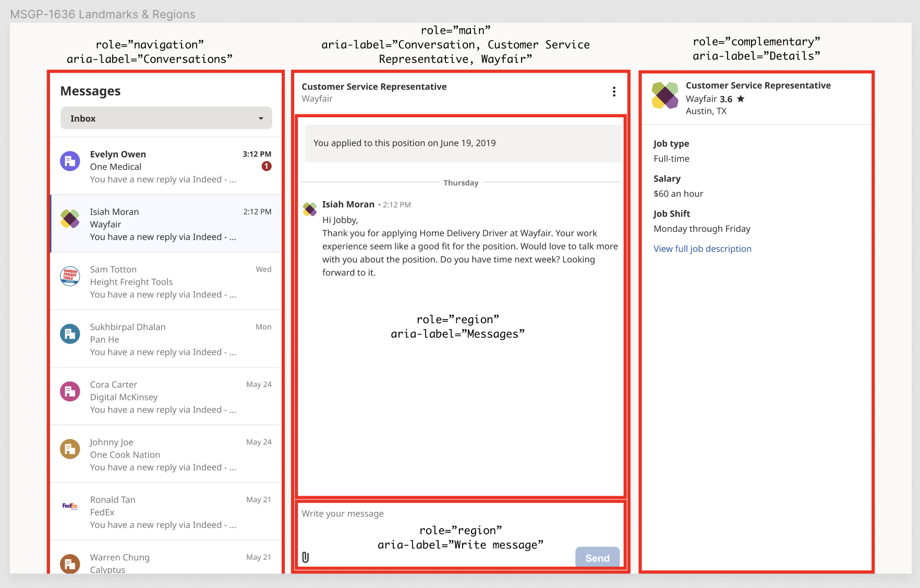Open the Cora Carter conversation
Screen dimensions: 920x588
[166, 397]
